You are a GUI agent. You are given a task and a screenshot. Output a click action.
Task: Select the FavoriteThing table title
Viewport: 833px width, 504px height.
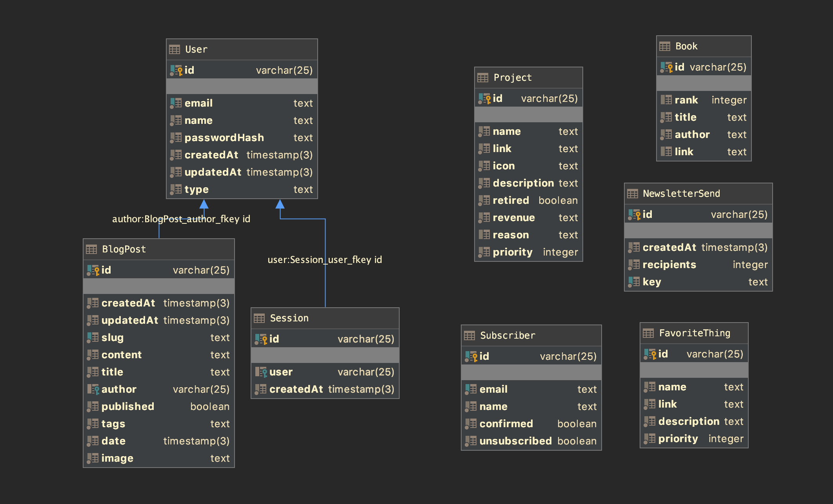pos(695,333)
